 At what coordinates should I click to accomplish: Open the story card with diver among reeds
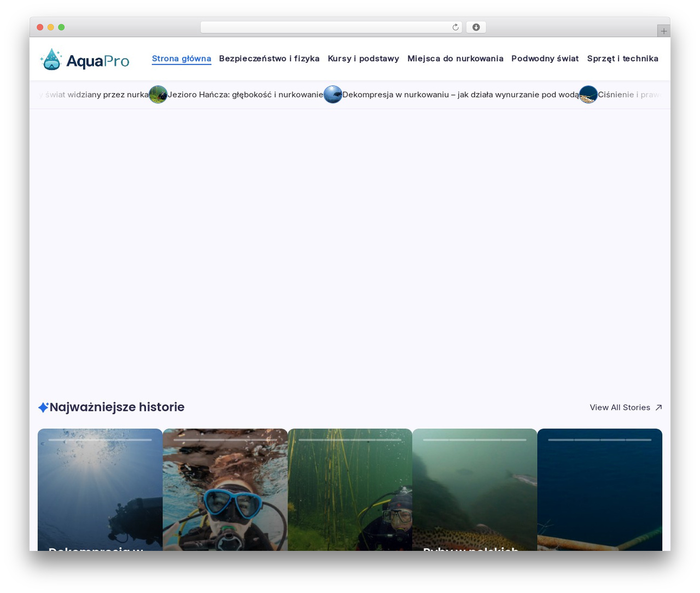[x=350, y=490]
